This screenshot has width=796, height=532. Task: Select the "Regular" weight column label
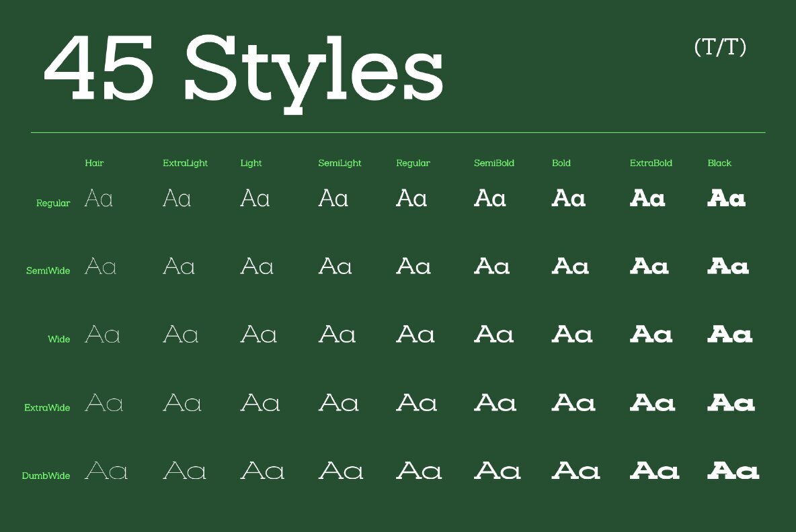click(413, 163)
